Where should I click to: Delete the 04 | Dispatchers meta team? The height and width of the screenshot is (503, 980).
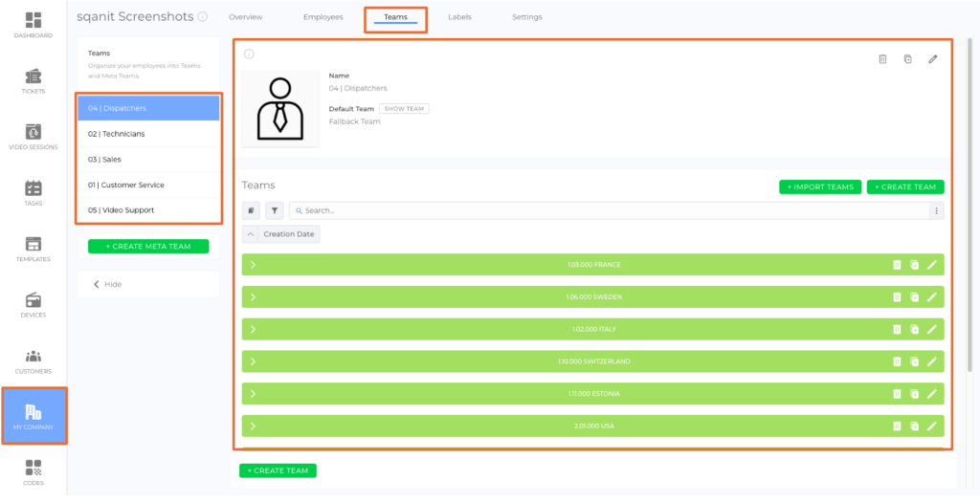(x=882, y=59)
